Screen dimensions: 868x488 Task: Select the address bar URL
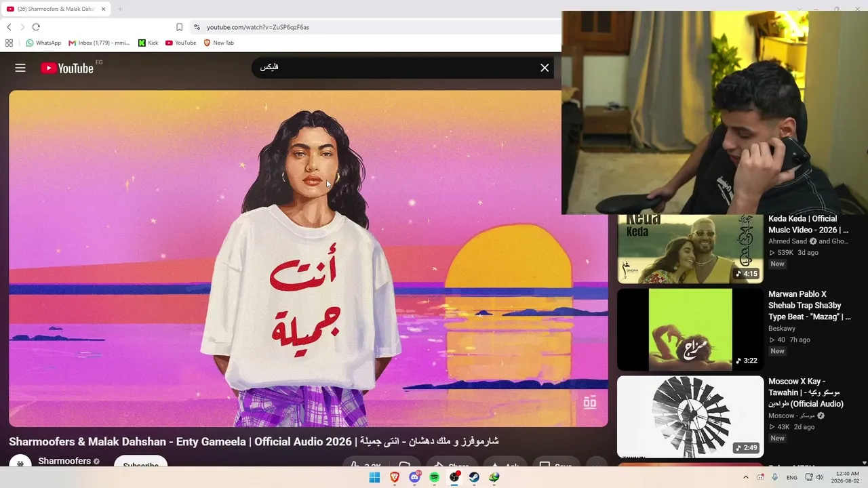click(258, 27)
